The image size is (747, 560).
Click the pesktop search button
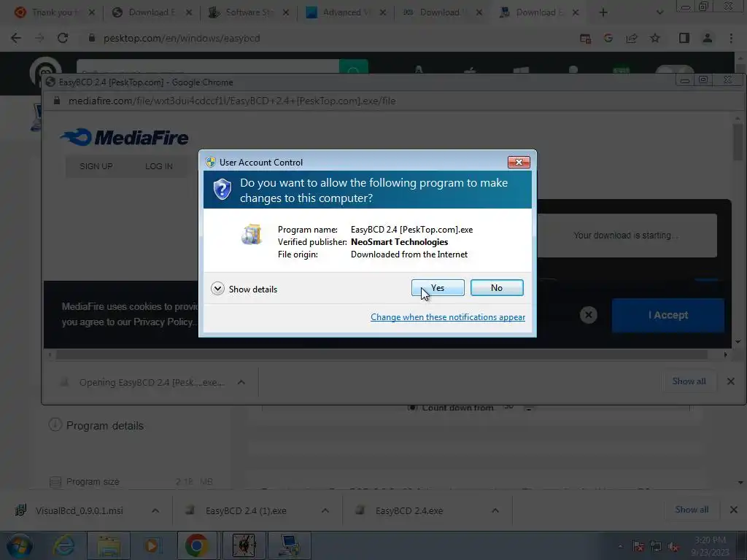pyautogui.click(x=354, y=66)
